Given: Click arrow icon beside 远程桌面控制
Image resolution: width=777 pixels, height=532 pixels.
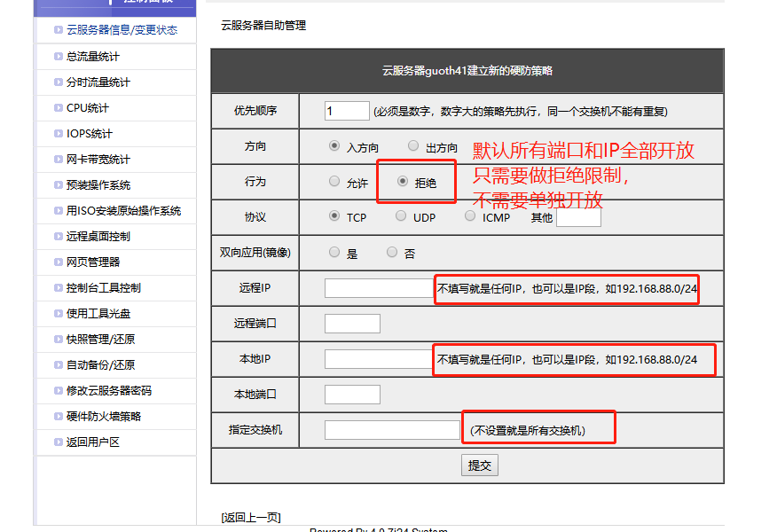Looking at the screenshot, I should [x=58, y=237].
